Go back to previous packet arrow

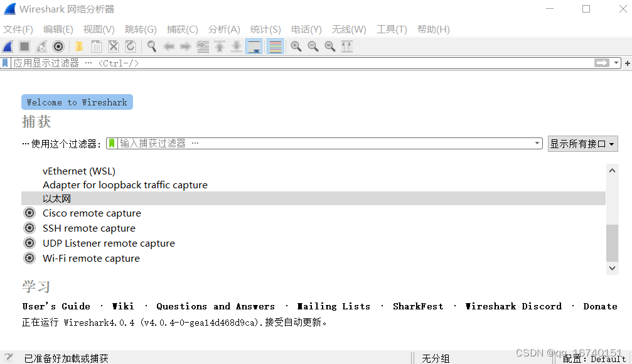168,47
